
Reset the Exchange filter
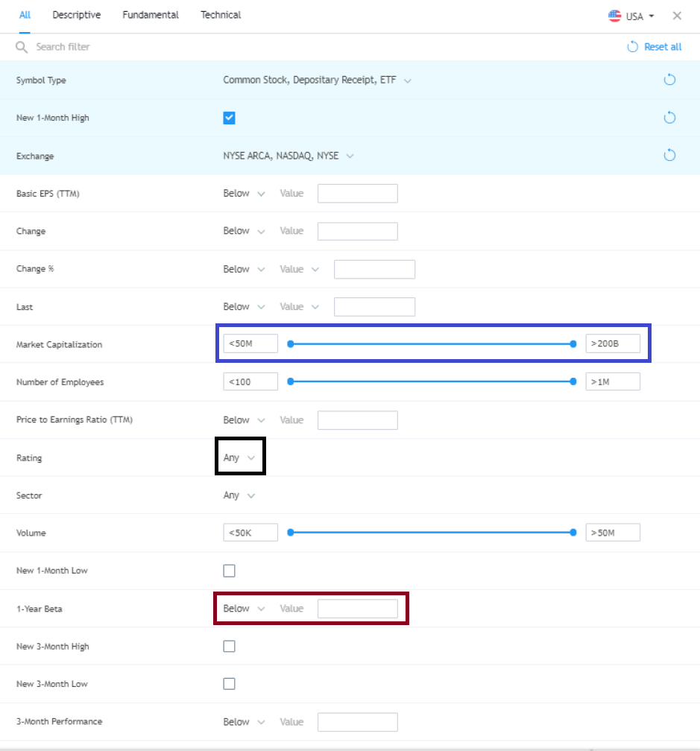(x=669, y=155)
